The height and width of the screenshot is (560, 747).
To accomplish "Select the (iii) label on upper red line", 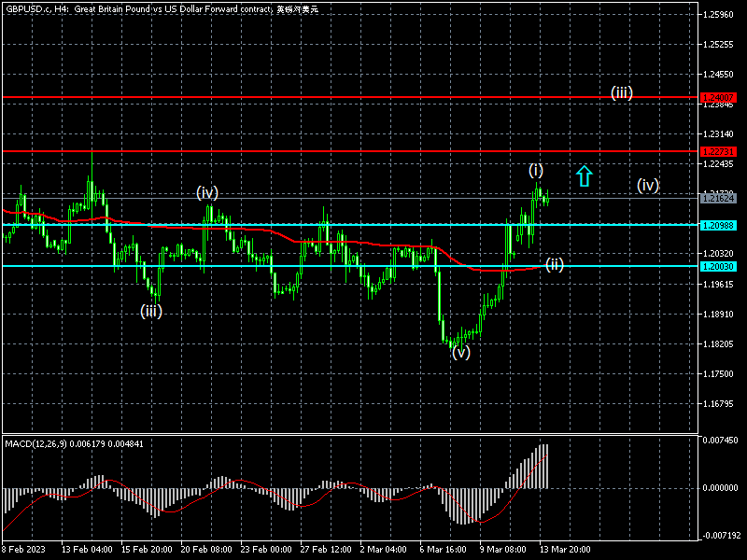I will pos(622,92).
